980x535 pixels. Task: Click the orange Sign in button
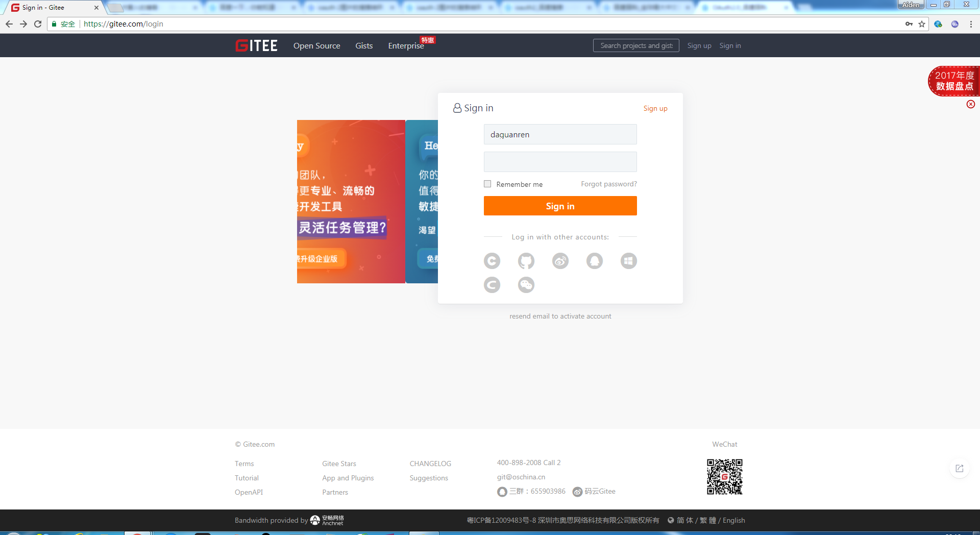[560, 206]
